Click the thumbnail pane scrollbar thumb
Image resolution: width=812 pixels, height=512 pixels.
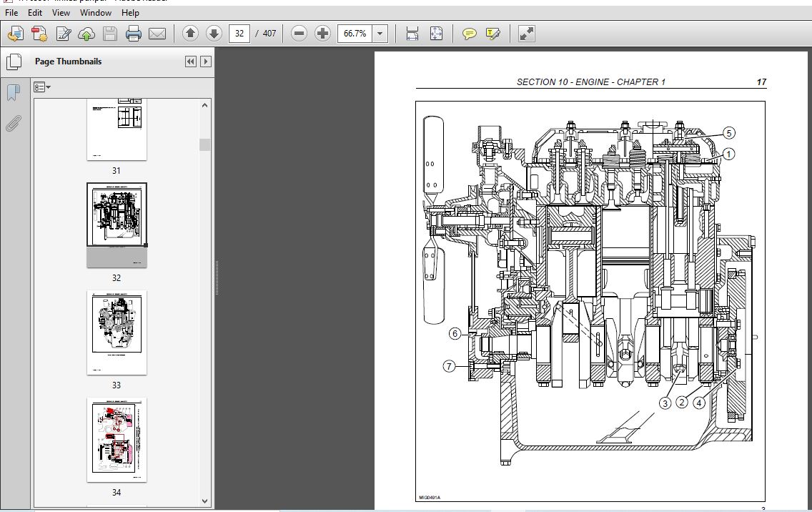tap(204, 144)
